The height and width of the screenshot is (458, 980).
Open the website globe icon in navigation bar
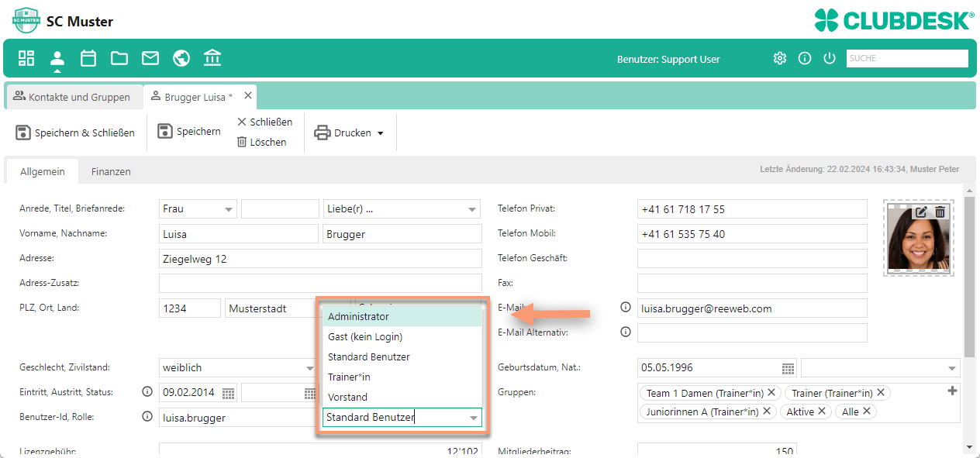pos(181,58)
